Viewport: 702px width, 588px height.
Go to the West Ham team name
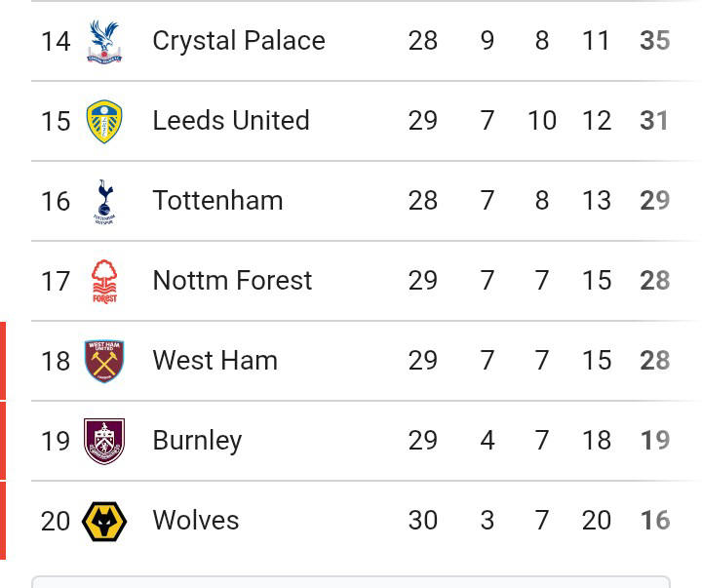pos(214,361)
